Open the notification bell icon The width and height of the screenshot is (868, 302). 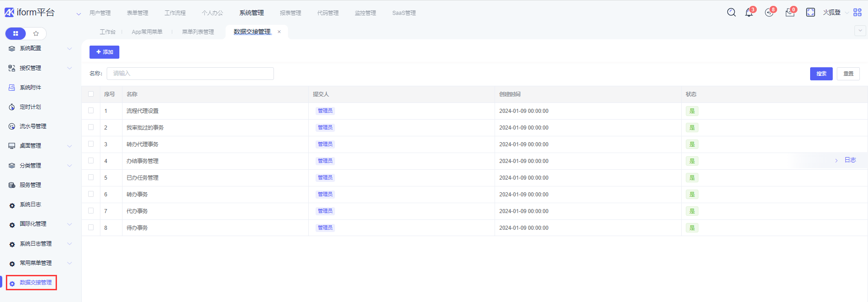[x=749, y=13]
